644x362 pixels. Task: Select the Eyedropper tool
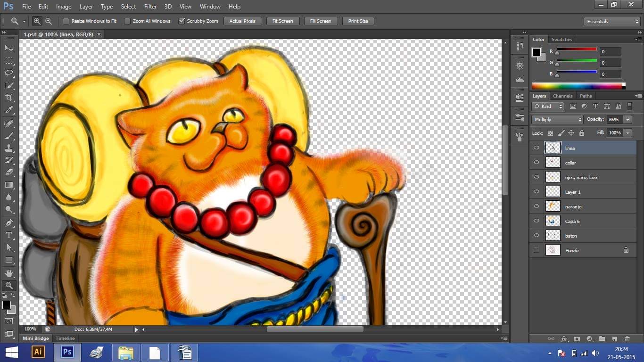(x=9, y=110)
